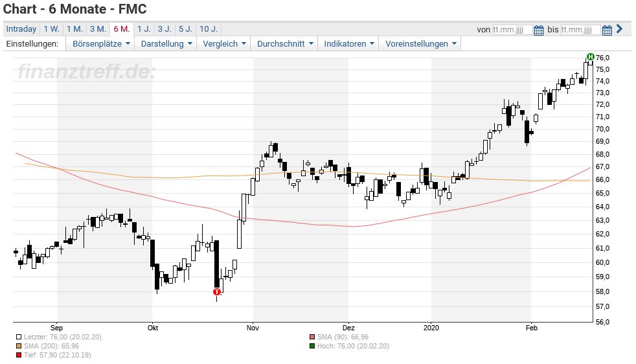Click 'Tief: 57,90 (22.10.19)' legend text

57,355
